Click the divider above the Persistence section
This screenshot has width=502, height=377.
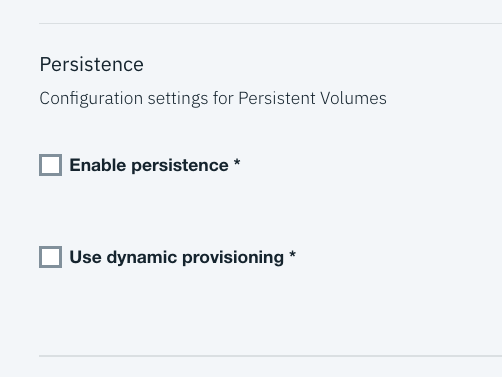[270, 23]
